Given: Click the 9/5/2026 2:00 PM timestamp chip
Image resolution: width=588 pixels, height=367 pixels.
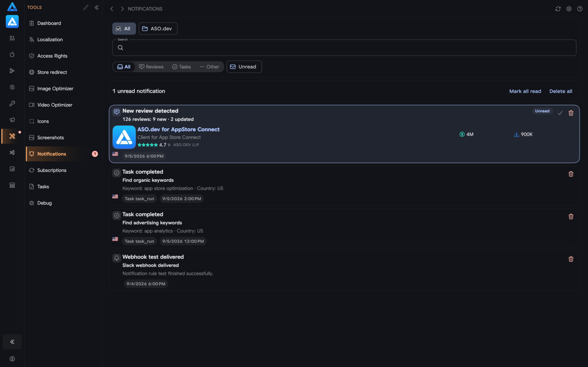Looking at the screenshot, I should tap(182, 199).
